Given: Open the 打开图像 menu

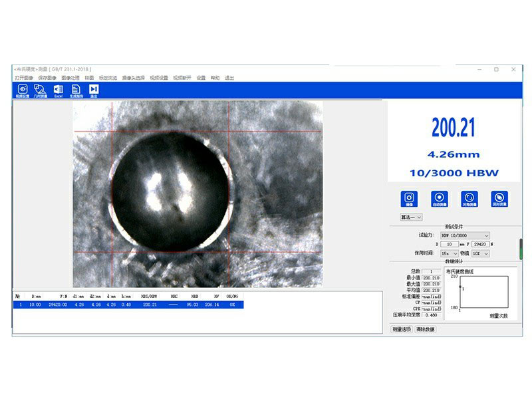Looking at the screenshot, I should click(x=25, y=78).
